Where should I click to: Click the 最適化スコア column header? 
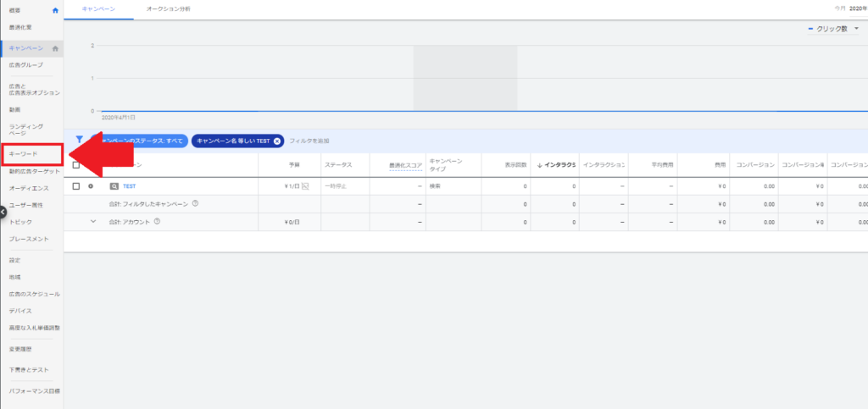click(406, 165)
